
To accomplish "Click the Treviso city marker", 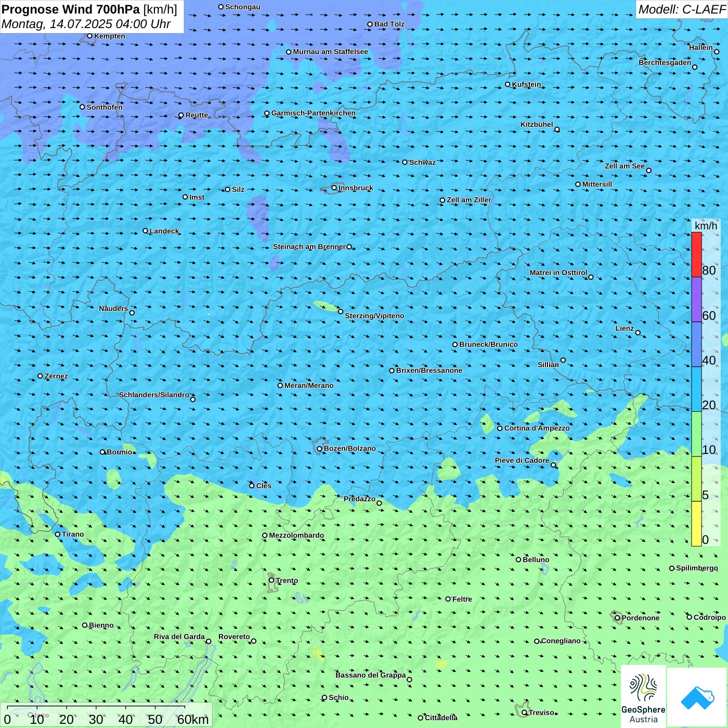I will (x=524, y=712).
